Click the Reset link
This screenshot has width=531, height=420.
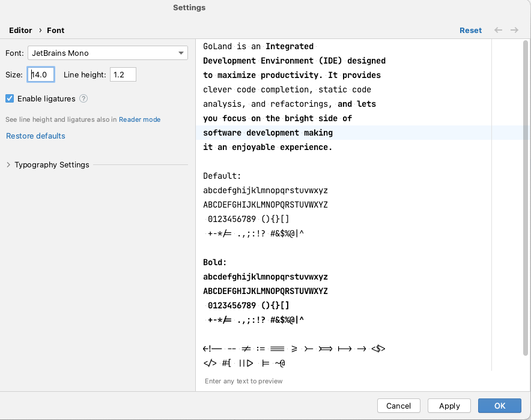470,30
